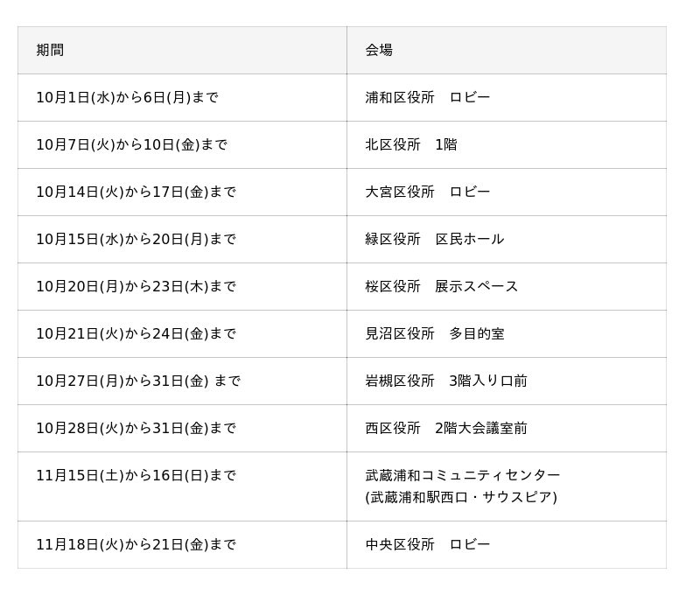
Task: Click the 武蔵浦和コミュニティセンター venue text
Action: click(462, 475)
